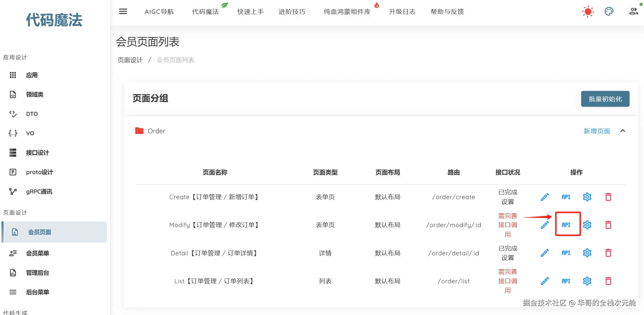The height and width of the screenshot is (315, 644).
Task: Click the red Order folder icon
Action: [139, 131]
